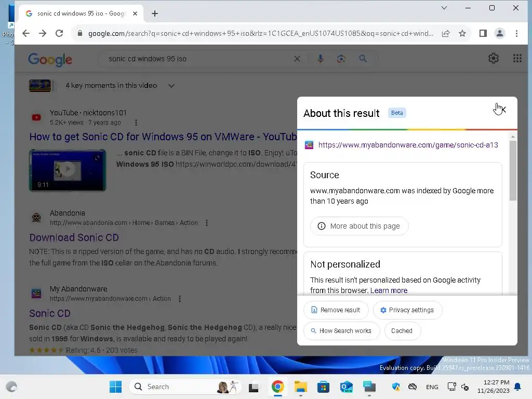Viewport: 532px width, 399px height.
Task: Click the 'Remove result' button
Action: [x=336, y=310]
